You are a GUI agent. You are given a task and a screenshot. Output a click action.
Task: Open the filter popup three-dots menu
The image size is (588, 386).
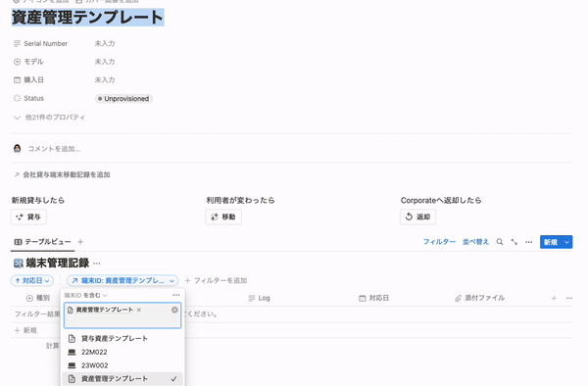[175, 295]
